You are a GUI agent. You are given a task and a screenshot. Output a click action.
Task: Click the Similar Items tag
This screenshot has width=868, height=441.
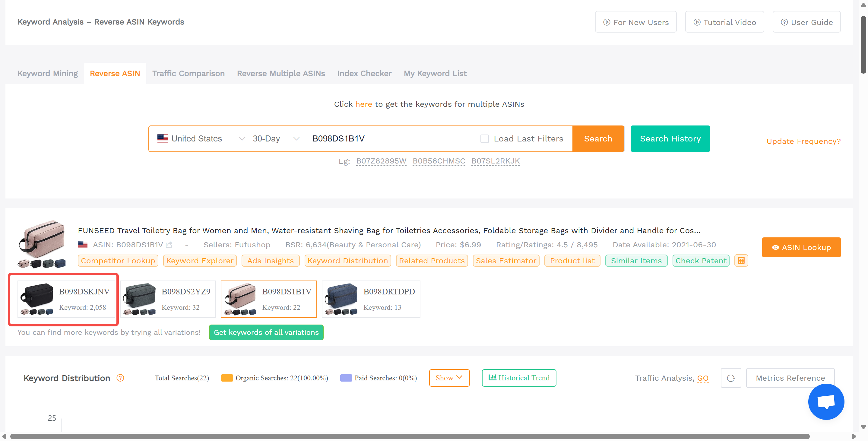click(x=636, y=260)
